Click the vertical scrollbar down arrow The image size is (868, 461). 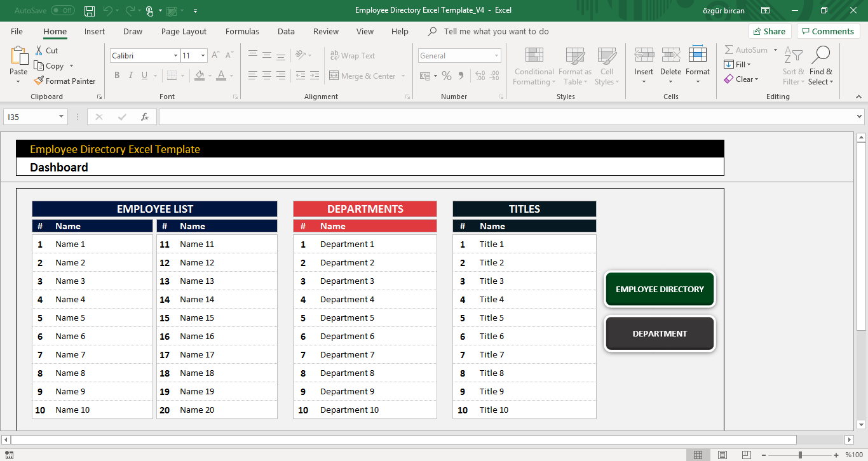pos(862,425)
